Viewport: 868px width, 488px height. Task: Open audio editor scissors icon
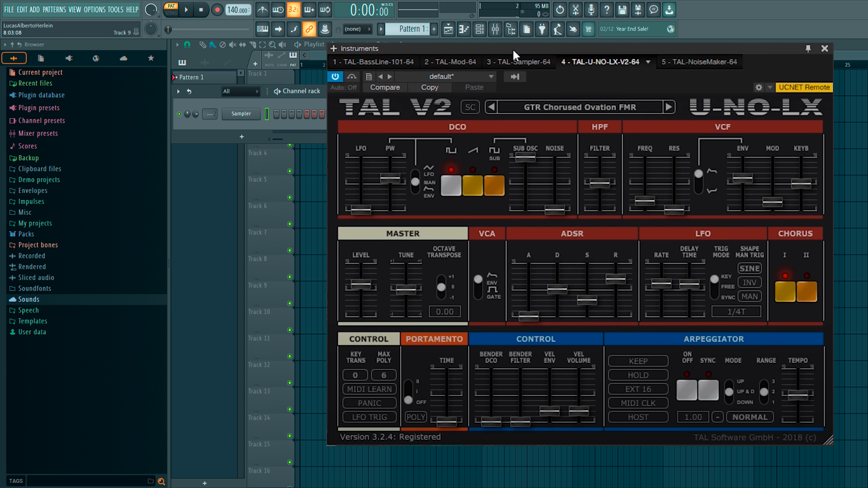click(x=575, y=10)
